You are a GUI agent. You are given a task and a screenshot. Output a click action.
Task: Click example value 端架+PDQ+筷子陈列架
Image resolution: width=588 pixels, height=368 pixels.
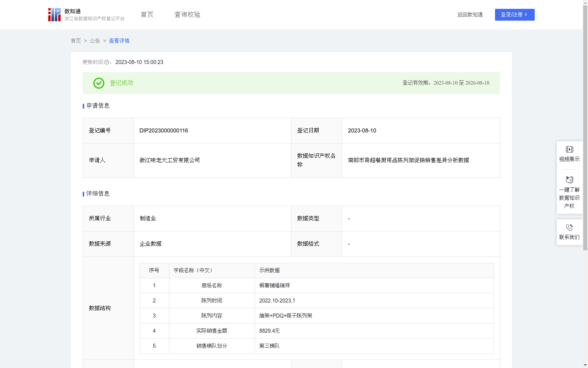click(x=286, y=316)
